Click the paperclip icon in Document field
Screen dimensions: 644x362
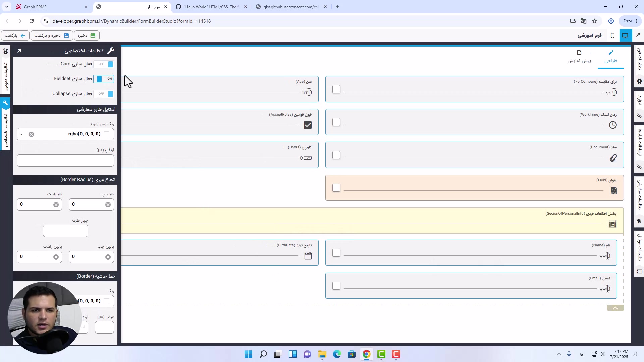click(613, 158)
